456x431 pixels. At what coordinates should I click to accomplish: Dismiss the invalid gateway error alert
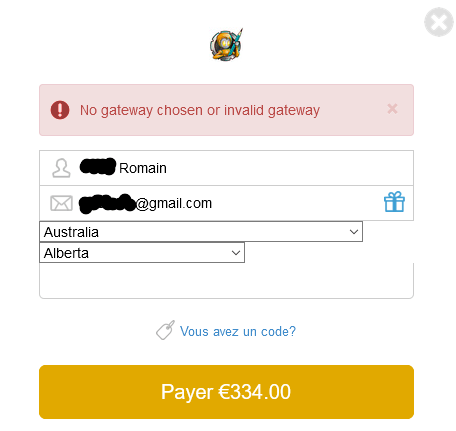click(x=392, y=109)
